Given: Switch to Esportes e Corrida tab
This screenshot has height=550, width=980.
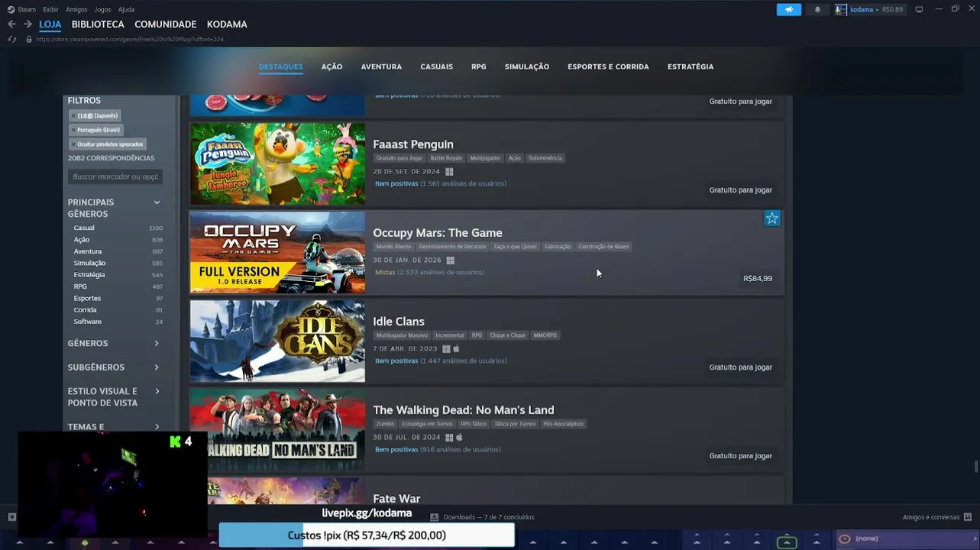Looking at the screenshot, I should click(x=608, y=66).
